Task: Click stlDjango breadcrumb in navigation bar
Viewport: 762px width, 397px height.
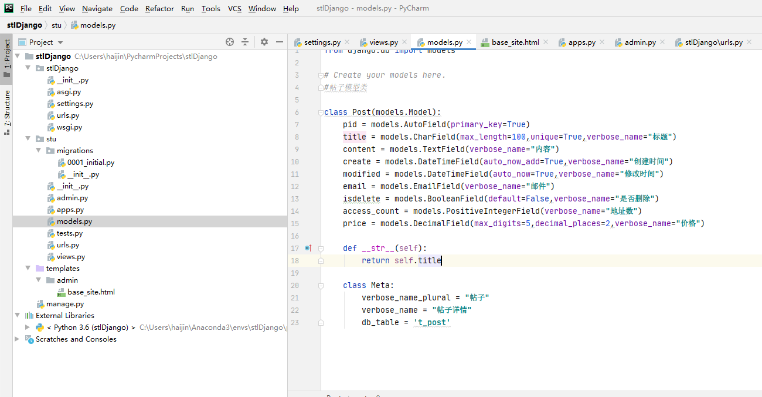Action: [24, 25]
